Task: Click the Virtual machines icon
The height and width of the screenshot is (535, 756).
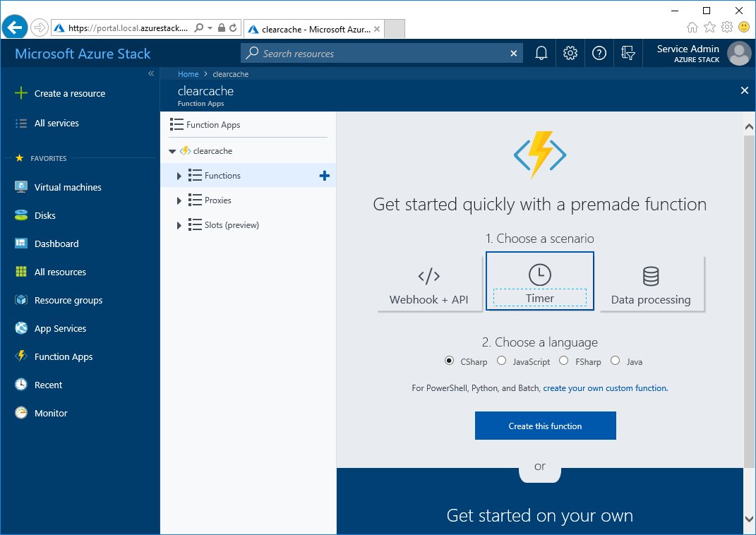Action: [x=20, y=187]
